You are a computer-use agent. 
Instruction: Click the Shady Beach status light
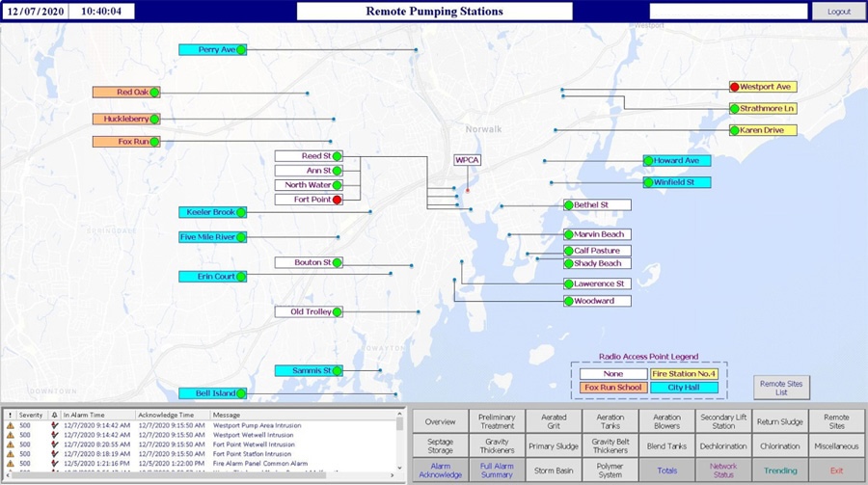coord(568,263)
